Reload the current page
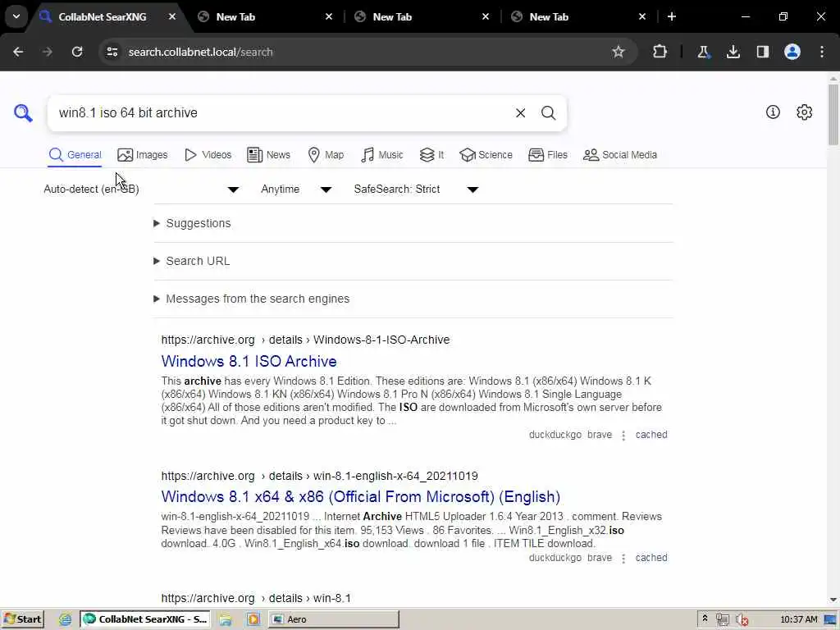This screenshot has width=840, height=630. tap(77, 52)
